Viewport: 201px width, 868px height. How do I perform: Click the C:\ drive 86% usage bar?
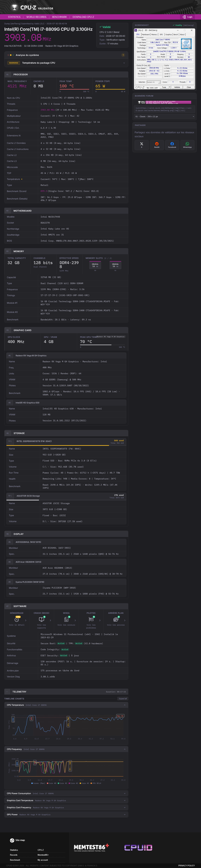[66, 445]
